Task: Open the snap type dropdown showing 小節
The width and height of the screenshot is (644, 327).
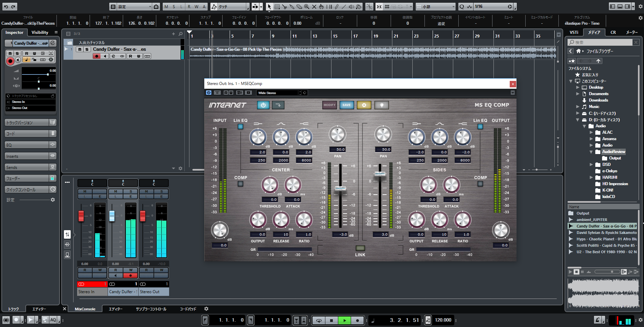Action: pos(436,6)
